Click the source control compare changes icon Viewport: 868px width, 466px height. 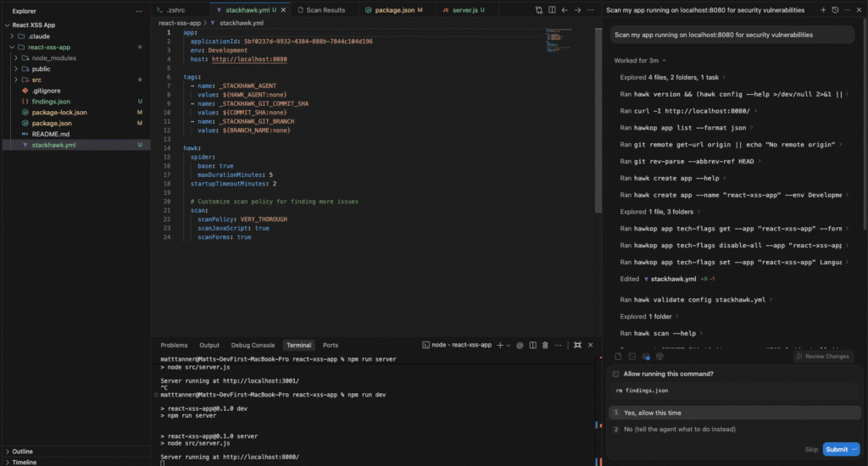538,10
